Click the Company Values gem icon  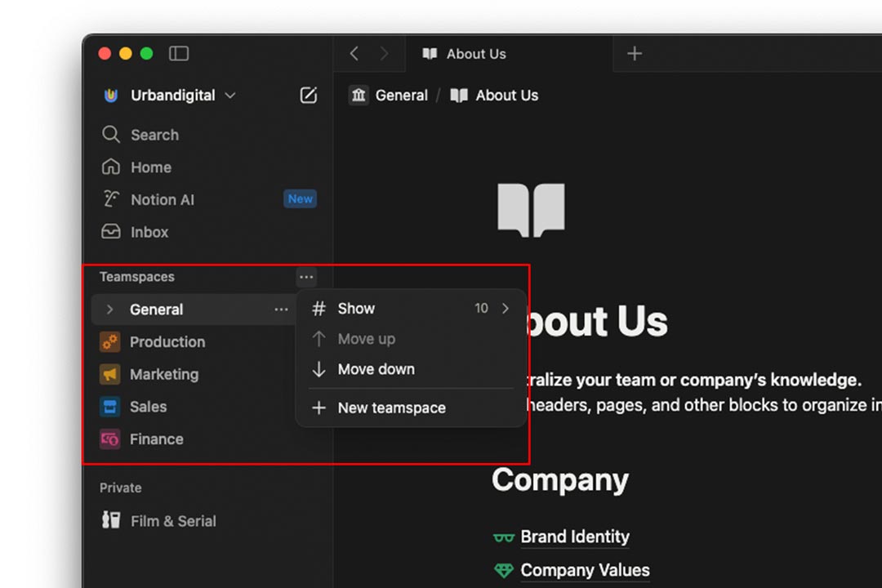pos(503,571)
